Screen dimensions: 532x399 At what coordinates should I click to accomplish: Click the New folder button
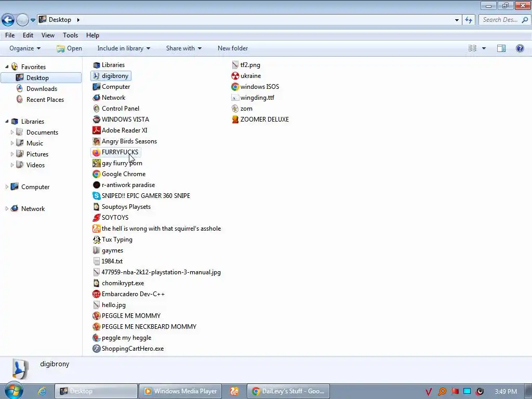(233, 48)
